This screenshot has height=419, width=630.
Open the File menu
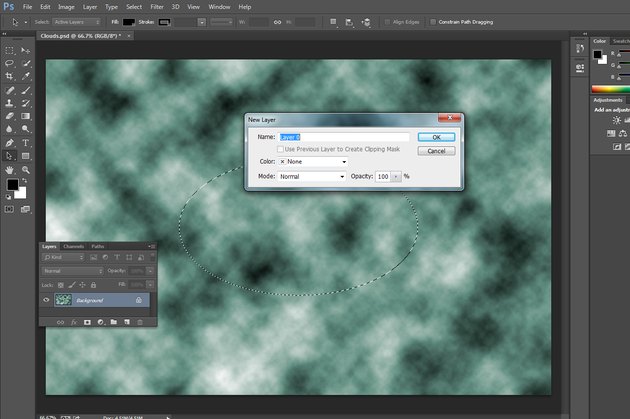point(27,7)
